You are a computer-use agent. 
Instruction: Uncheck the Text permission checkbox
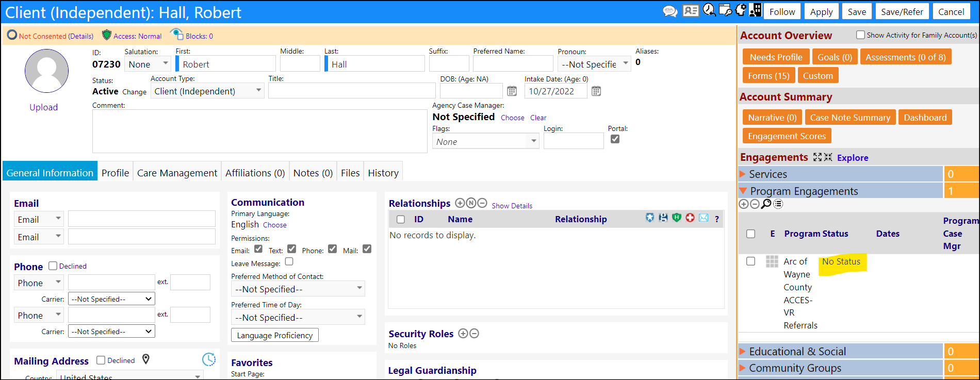(292, 249)
